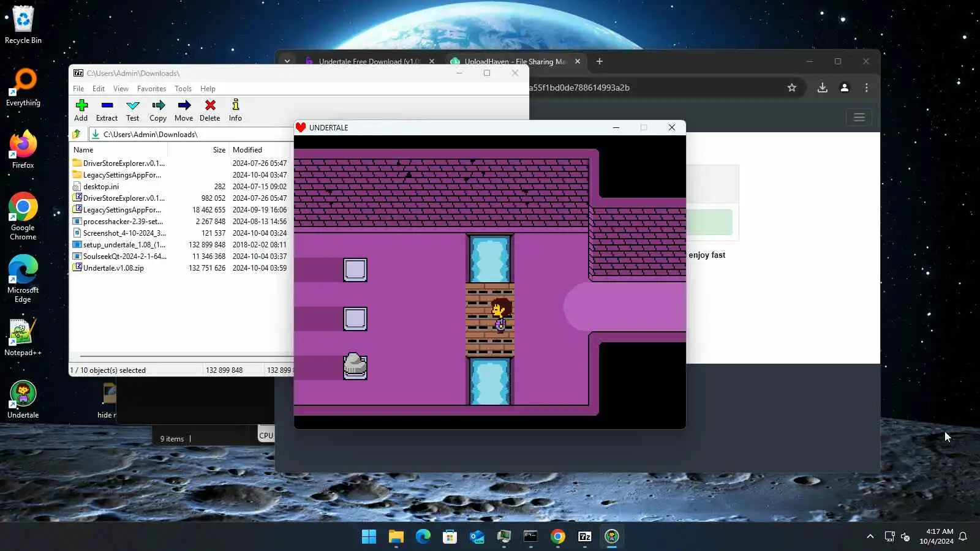Viewport: 980px width, 551px height.
Task: Open the Recycle Bin desktop icon
Action: pyautogui.click(x=23, y=25)
